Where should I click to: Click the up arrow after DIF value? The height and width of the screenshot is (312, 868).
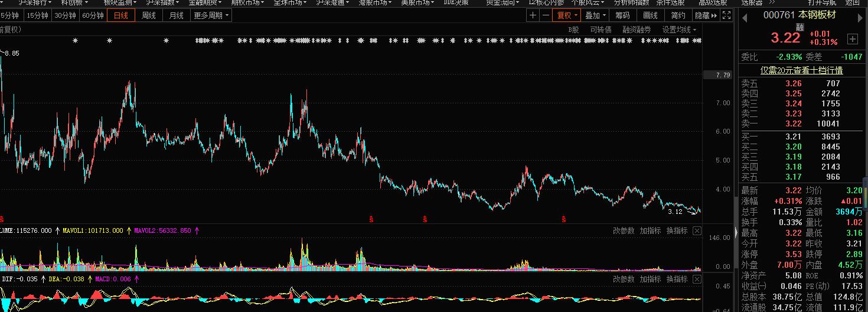[43, 279]
